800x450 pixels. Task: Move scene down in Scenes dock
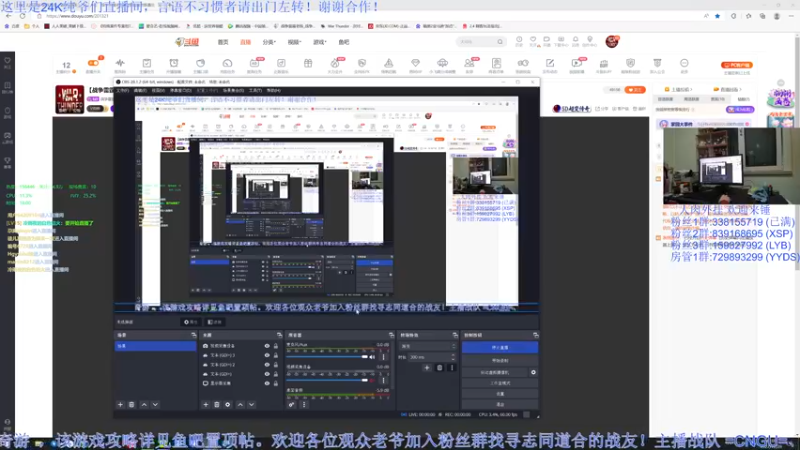coord(155,405)
